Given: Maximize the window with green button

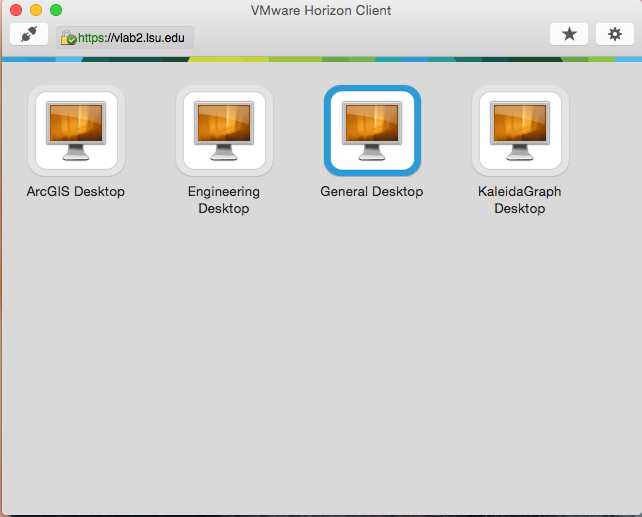Looking at the screenshot, I should (x=56, y=10).
